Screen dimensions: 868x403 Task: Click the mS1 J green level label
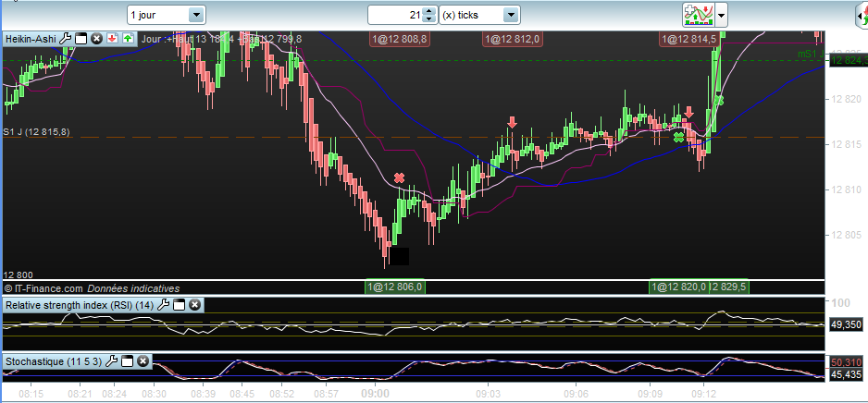point(811,53)
